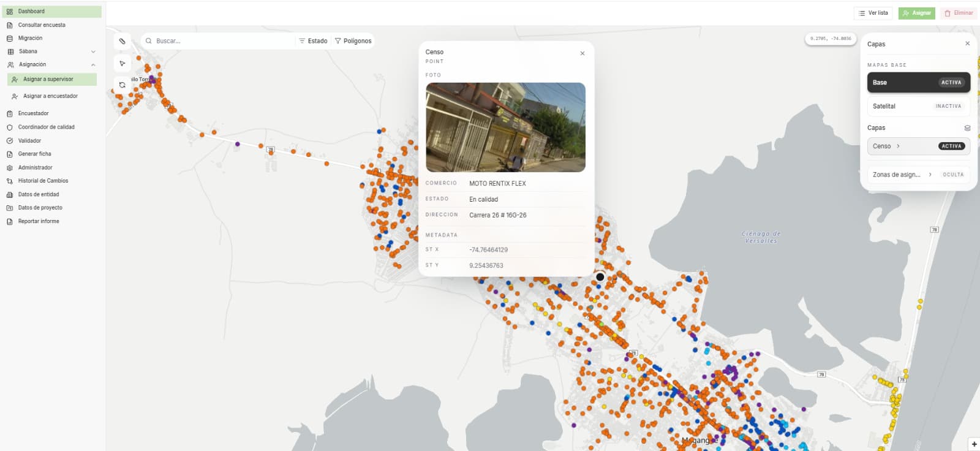Screen dimensions: 980x451
Task: Open Consultar encuesta in the sidebar
Action: click(x=42, y=25)
